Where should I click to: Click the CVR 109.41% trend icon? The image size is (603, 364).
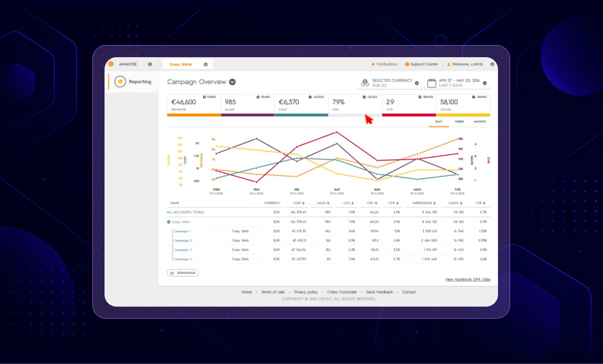pyautogui.click(x=420, y=97)
